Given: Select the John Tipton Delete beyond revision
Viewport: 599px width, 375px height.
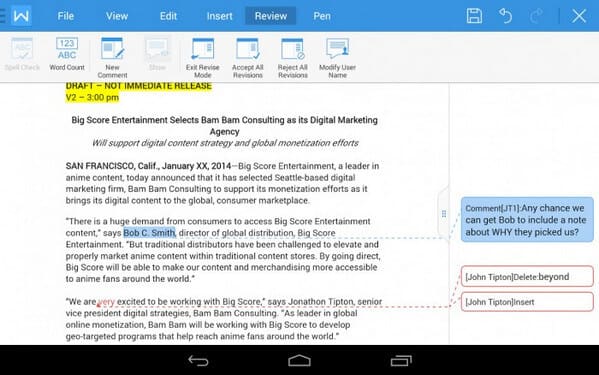Looking at the screenshot, I should click(x=527, y=276).
